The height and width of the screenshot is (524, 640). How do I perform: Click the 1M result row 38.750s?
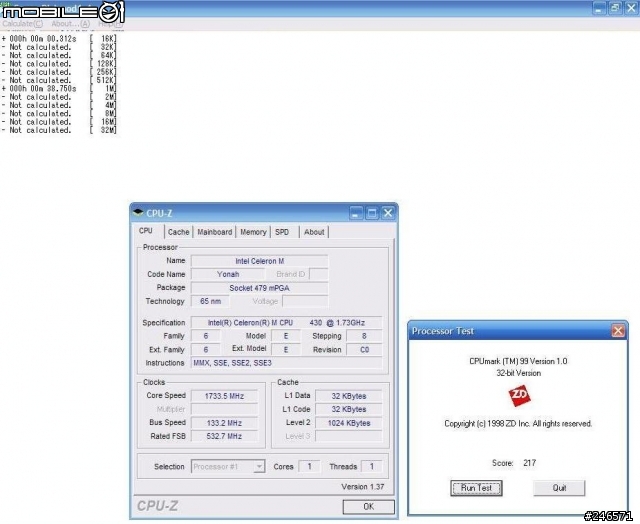point(59,89)
